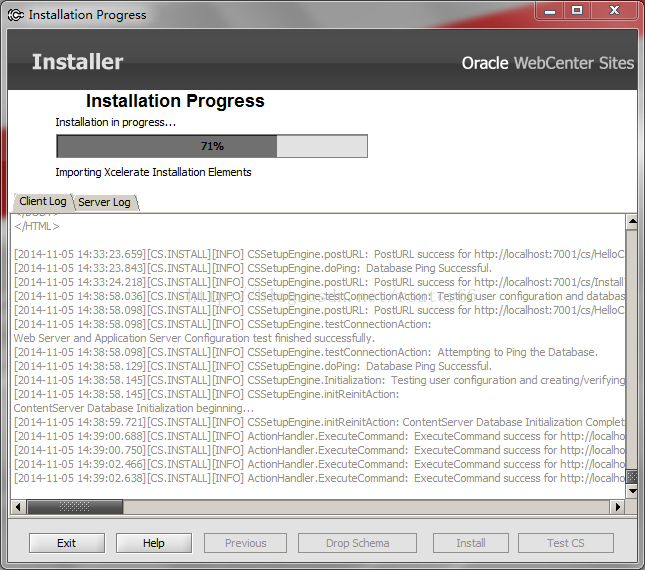Click the horizontal scroll right arrow
The image size is (645, 570).
point(617,507)
